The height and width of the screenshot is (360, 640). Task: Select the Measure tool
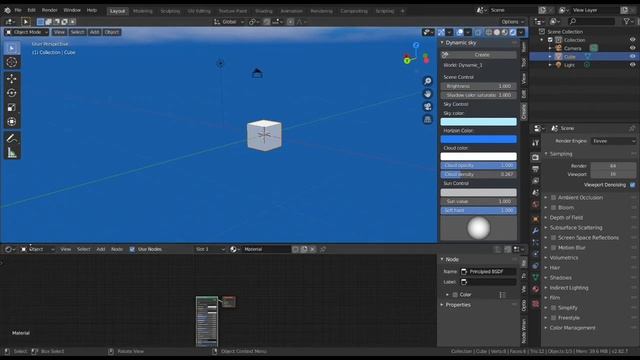pyautogui.click(x=12, y=153)
